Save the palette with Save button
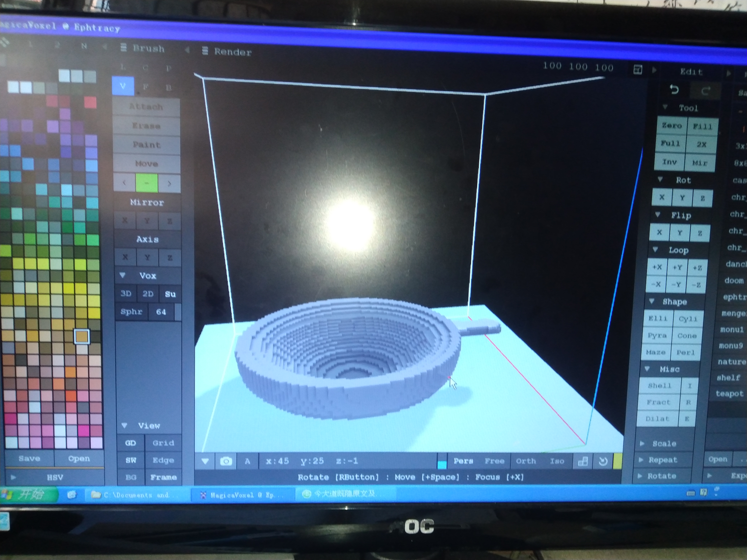The width and height of the screenshot is (747, 560). coord(29,458)
